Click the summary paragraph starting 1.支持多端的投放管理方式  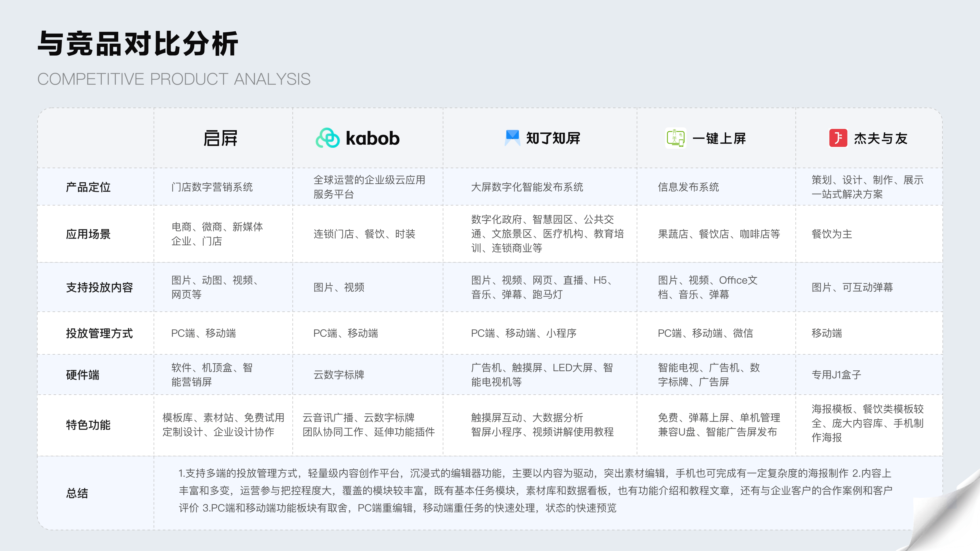536,491
